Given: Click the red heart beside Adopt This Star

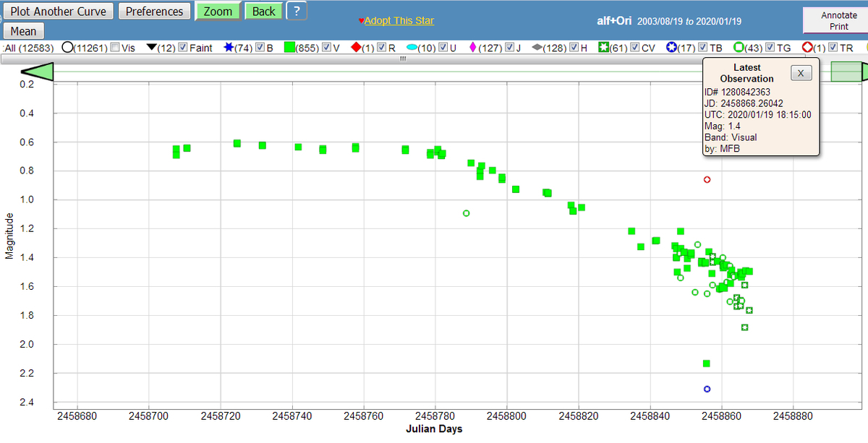Looking at the screenshot, I should (361, 21).
